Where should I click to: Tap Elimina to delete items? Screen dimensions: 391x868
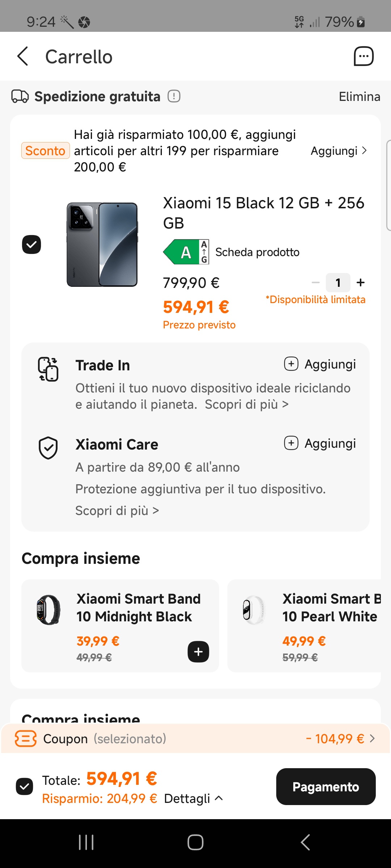point(359,97)
